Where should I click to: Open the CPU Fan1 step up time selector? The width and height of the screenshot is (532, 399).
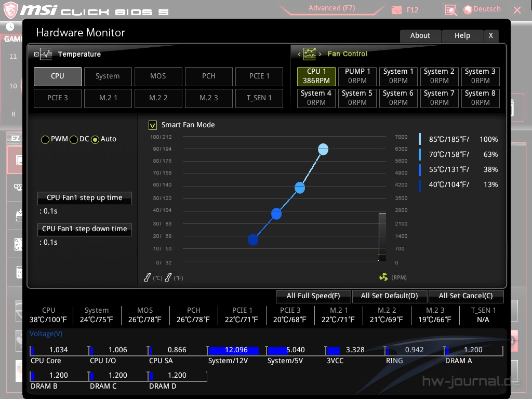tap(85, 198)
